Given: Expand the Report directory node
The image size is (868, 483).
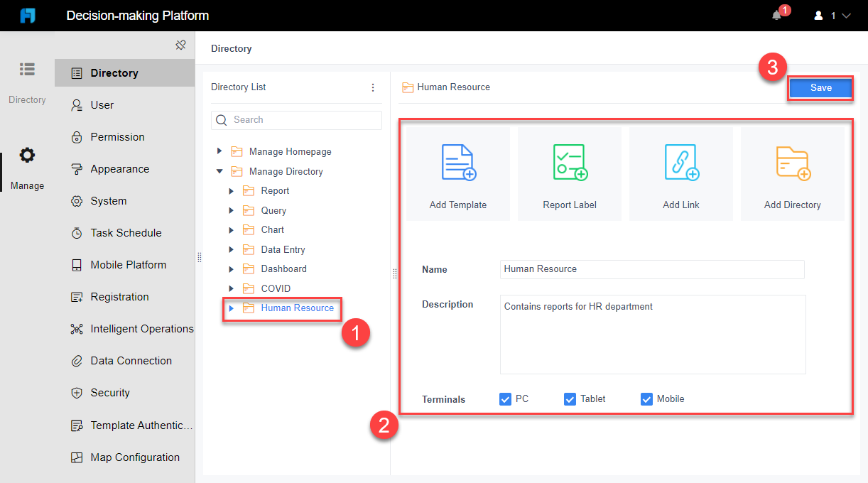Looking at the screenshot, I should [x=230, y=190].
